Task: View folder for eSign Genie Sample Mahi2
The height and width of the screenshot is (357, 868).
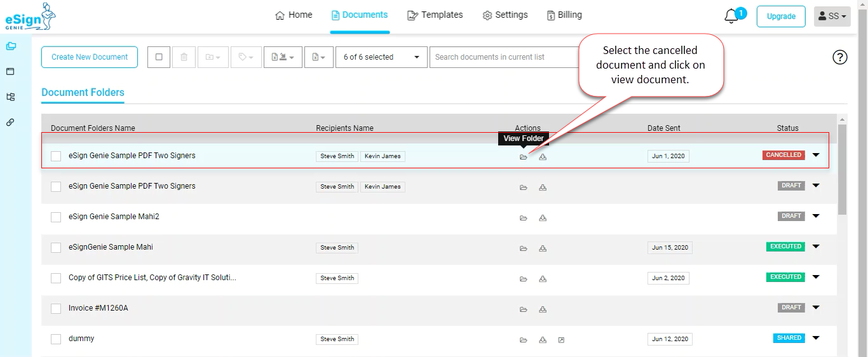Action: pos(524,218)
